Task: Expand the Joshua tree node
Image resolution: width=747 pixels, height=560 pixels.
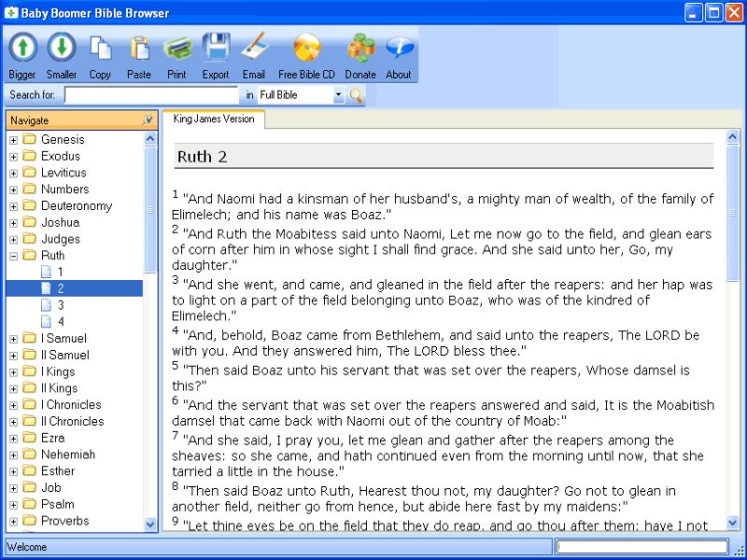Action: coord(13,223)
